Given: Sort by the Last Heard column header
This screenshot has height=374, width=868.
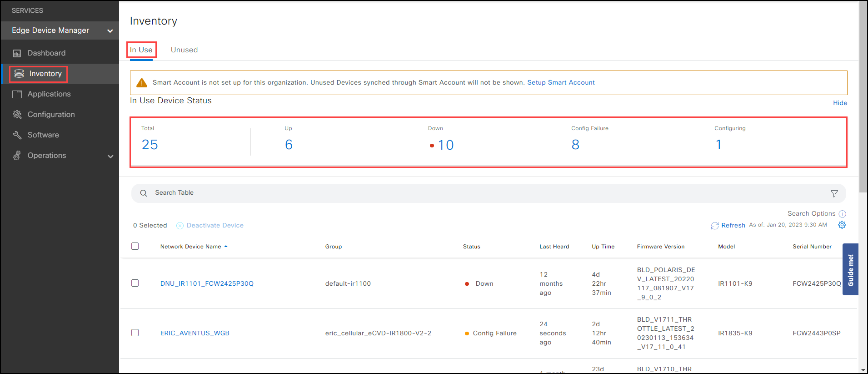Looking at the screenshot, I should 554,247.
